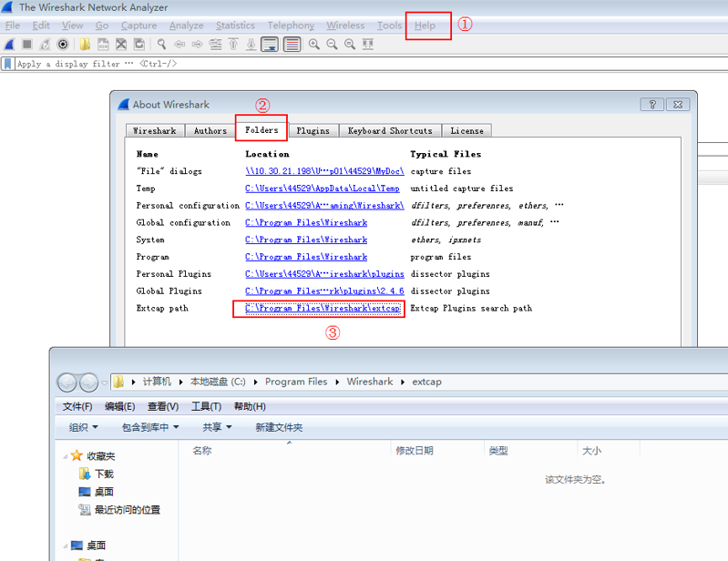
Task: Save this capture file icon
Action: pyautogui.click(x=103, y=45)
